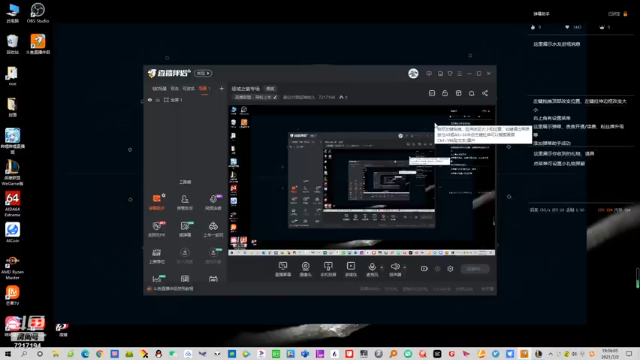Screen dimensions: 640x360
Task: Add a new scene with plus tab
Action: tap(221, 89)
